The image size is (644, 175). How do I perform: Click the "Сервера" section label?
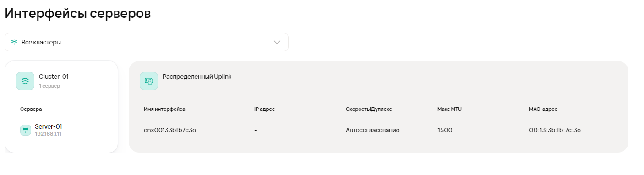(x=31, y=109)
